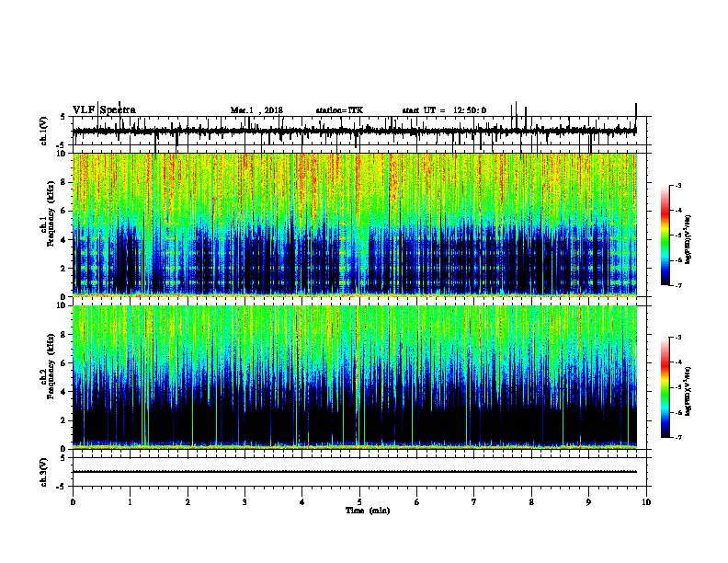Click the "4" kHz tick on ch.1 frequency axis
This screenshot has width=728, height=563.
pyautogui.click(x=64, y=240)
